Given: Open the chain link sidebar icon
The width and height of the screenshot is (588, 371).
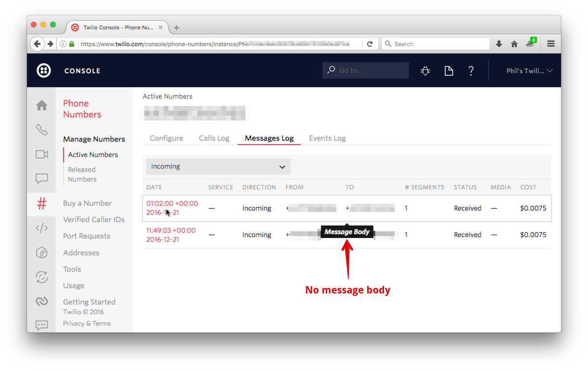Looking at the screenshot, I should click(42, 302).
